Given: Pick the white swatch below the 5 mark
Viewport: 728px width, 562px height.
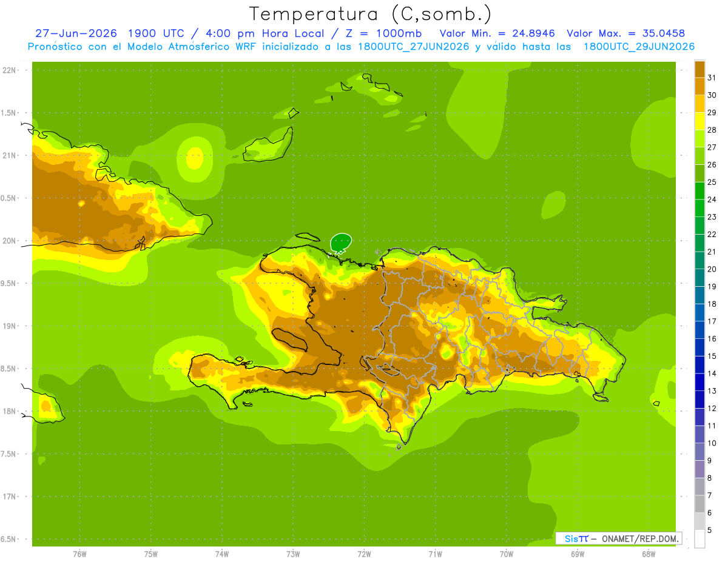Looking at the screenshot, I should click(x=699, y=538).
